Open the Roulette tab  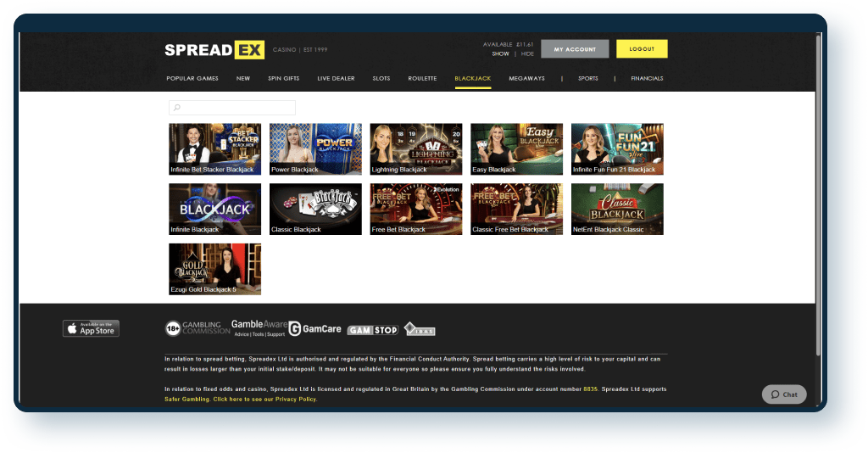[x=422, y=79]
